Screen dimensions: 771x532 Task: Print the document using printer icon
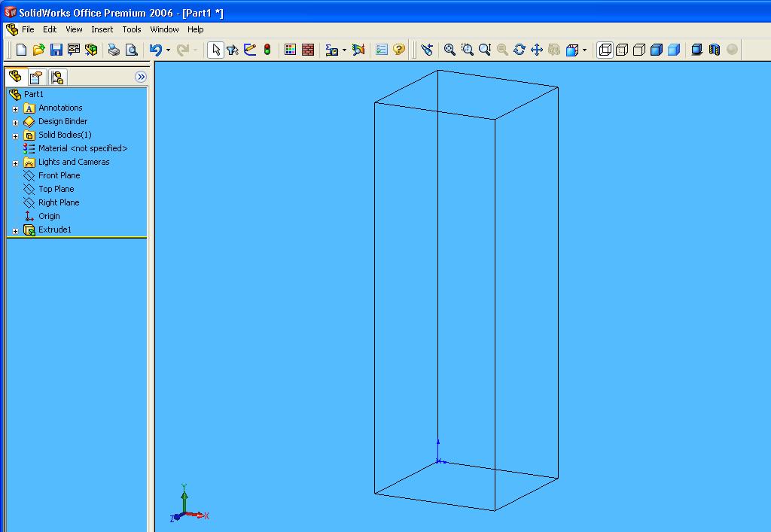(x=114, y=50)
